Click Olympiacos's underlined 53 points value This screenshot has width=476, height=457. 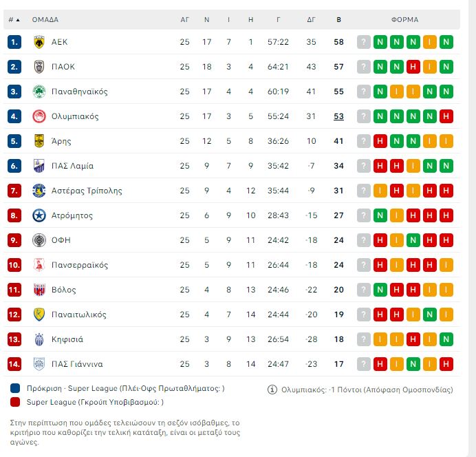pos(338,116)
